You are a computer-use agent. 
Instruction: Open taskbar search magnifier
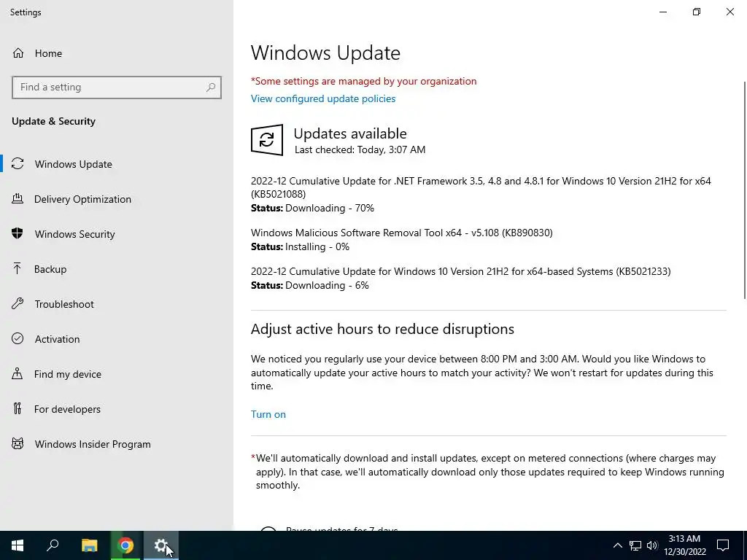pyautogui.click(x=53, y=545)
